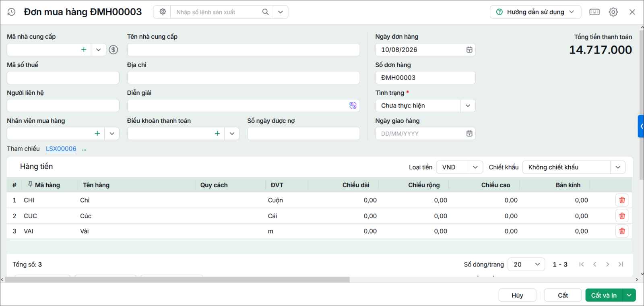Click the production order settings gear icon

[x=163, y=12]
